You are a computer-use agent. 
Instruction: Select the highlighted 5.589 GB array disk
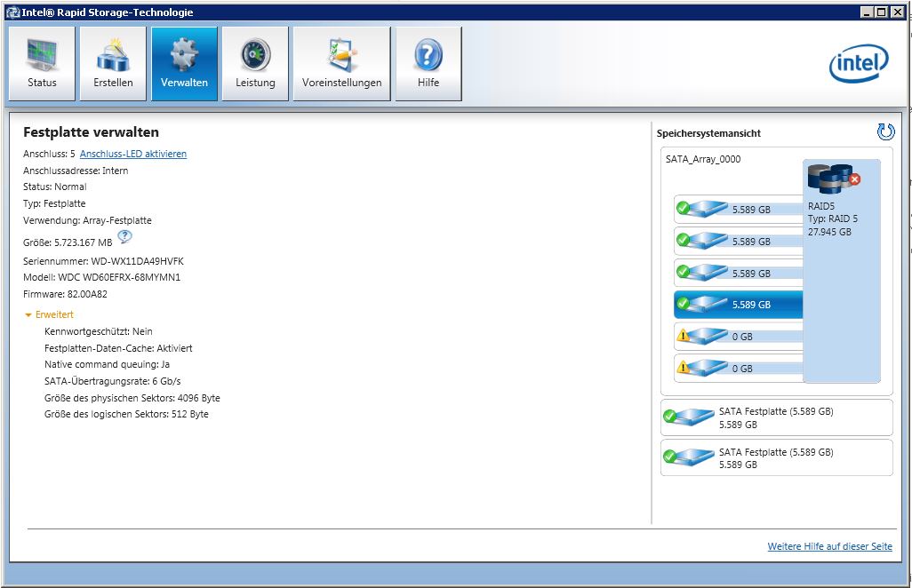[x=738, y=305]
